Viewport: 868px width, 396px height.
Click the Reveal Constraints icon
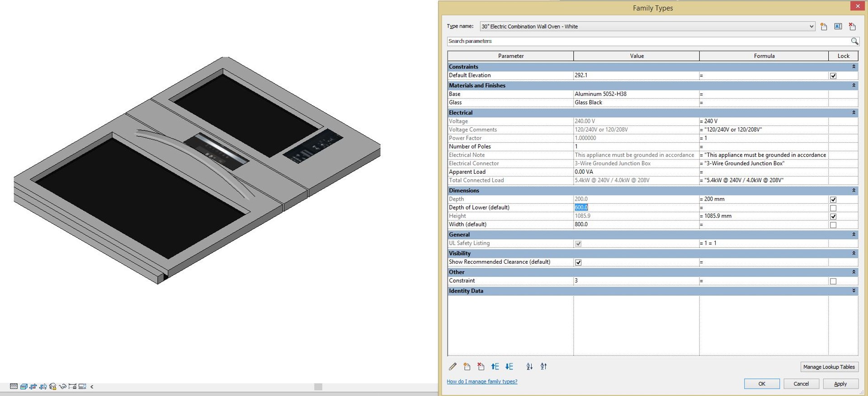[72, 387]
